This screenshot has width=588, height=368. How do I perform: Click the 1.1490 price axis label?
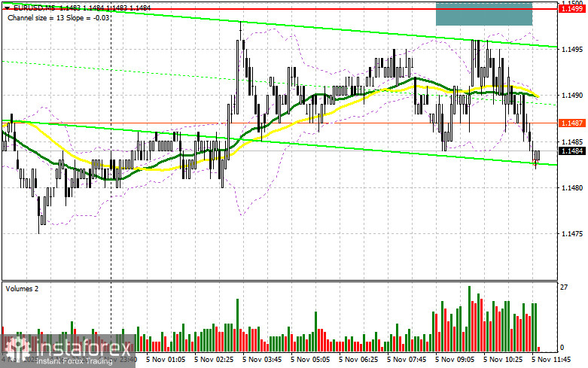point(572,96)
